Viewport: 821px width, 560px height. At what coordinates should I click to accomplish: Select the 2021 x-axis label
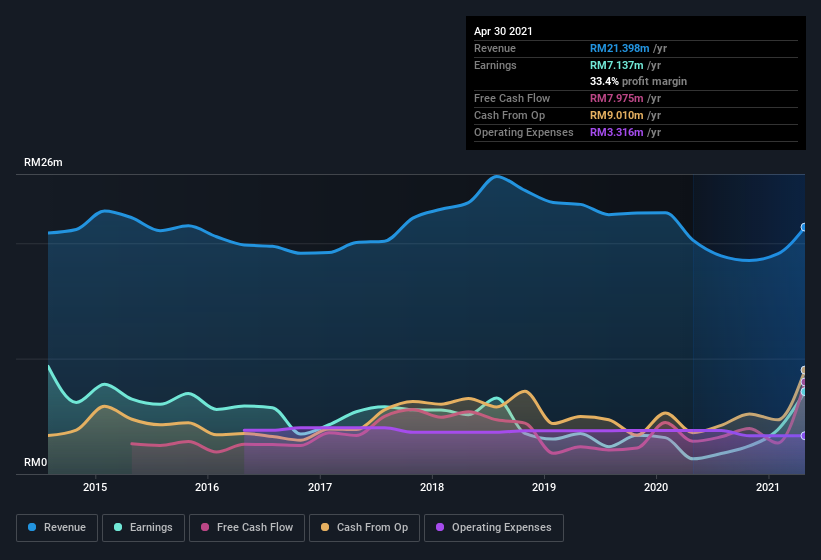[768, 488]
